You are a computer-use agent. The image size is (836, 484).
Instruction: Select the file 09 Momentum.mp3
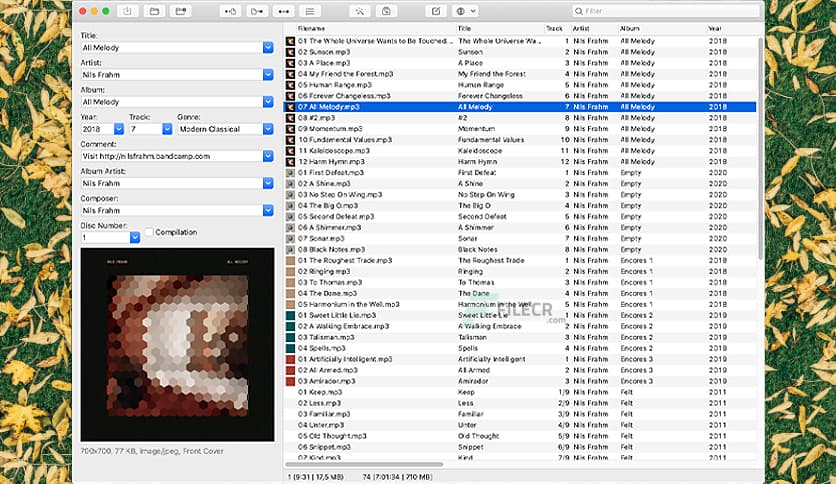click(x=330, y=129)
